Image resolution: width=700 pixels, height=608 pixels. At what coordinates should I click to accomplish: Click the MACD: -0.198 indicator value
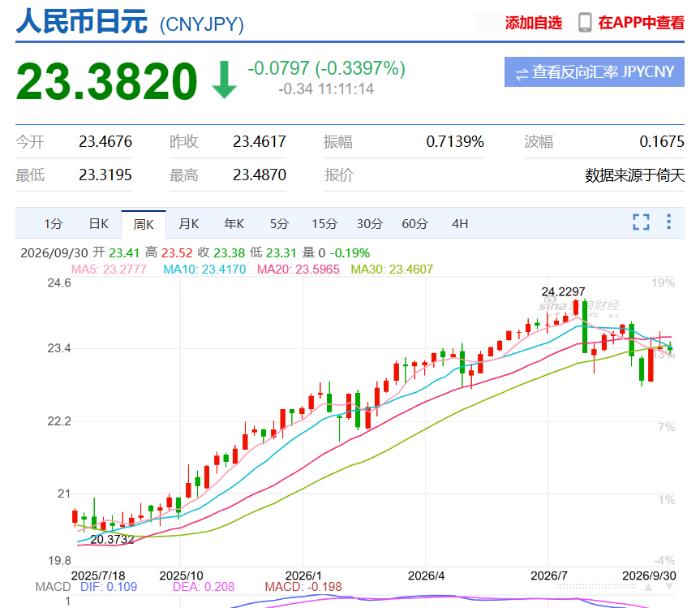303,587
